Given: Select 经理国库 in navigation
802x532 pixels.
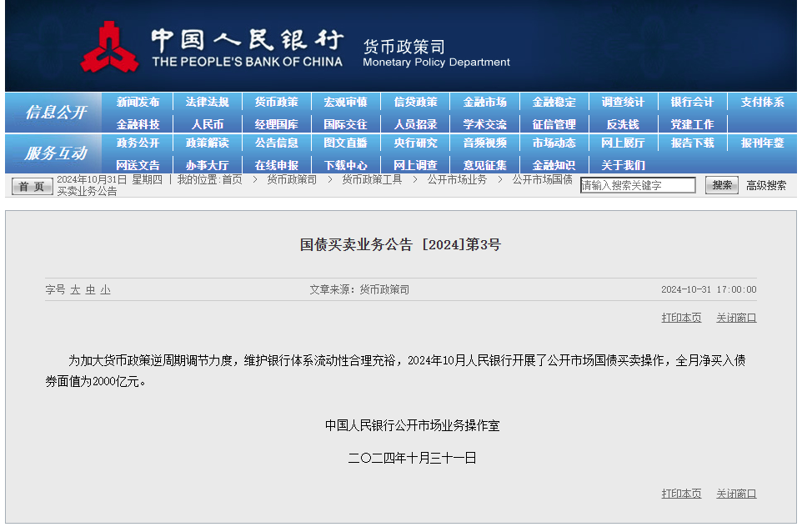Looking at the screenshot, I should coord(276,124).
